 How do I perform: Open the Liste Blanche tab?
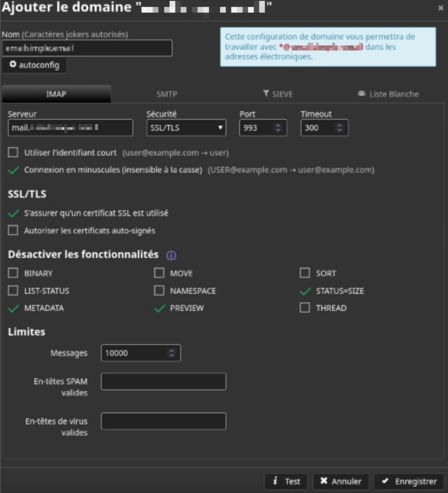(x=388, y=94)
